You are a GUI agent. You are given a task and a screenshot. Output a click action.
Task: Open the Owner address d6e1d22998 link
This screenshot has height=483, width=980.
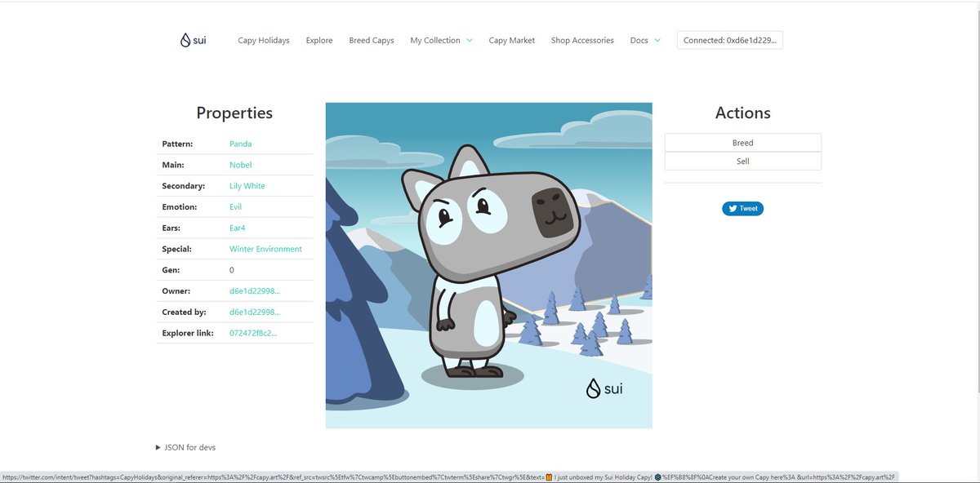(x=255, y=291)
